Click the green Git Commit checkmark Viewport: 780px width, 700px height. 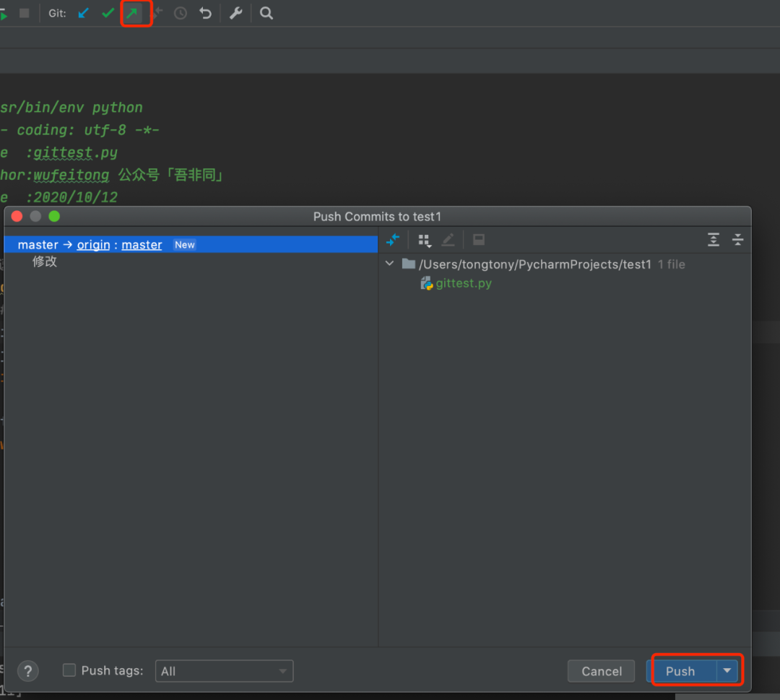[108, 13]
